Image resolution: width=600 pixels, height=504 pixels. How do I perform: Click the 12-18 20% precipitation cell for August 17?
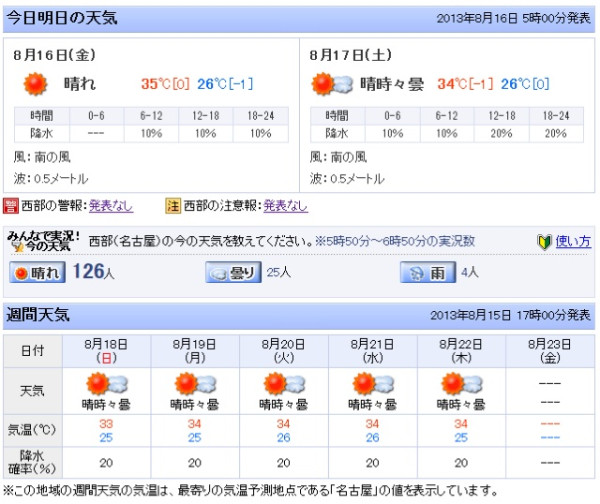point(502,134)
